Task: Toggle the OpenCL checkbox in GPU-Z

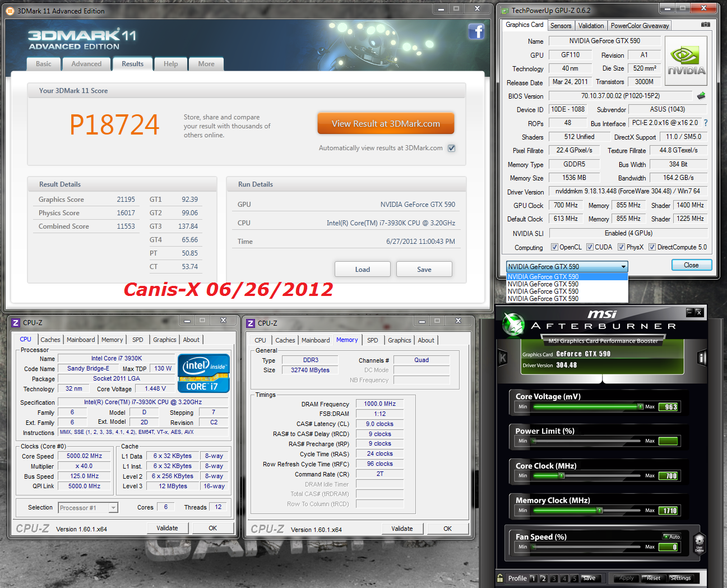Action: (554, 247)
